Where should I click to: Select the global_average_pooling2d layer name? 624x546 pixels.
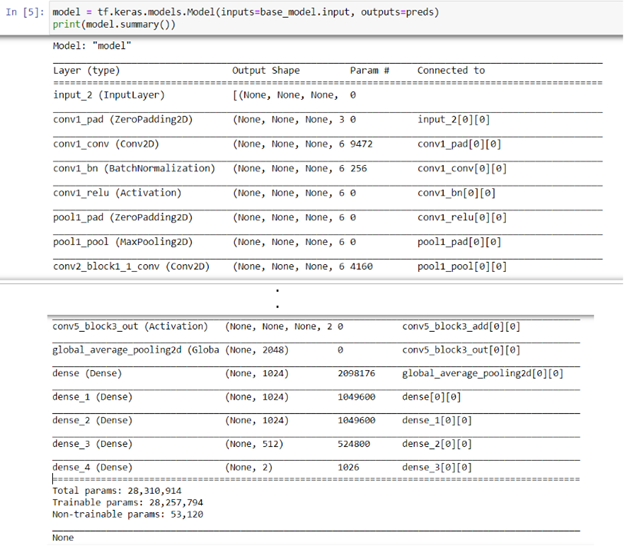136,350
